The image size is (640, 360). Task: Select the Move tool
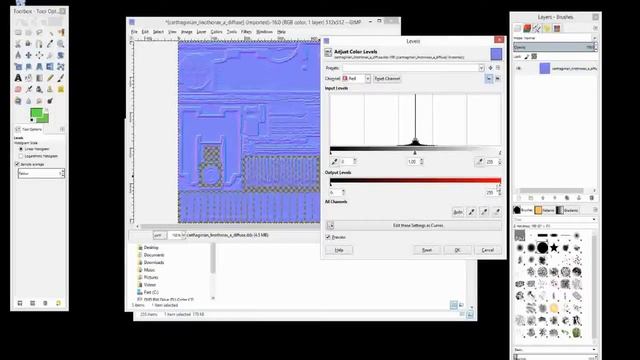tap(29, 55)
